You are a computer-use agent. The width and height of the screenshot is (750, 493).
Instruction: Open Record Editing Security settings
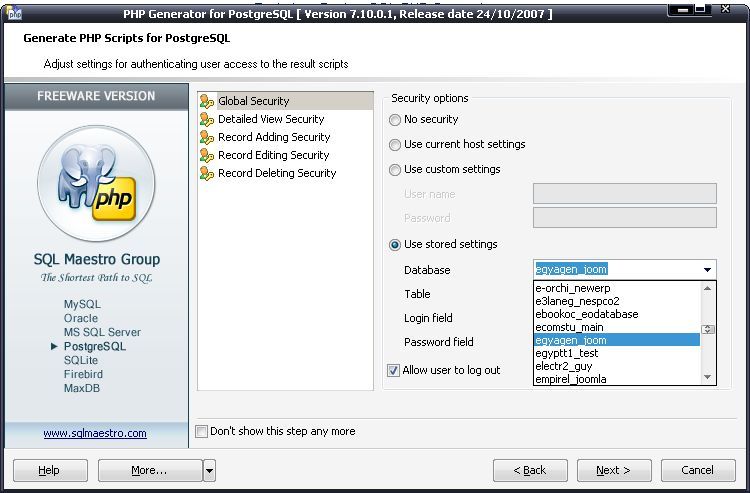[x=274, y=155]
